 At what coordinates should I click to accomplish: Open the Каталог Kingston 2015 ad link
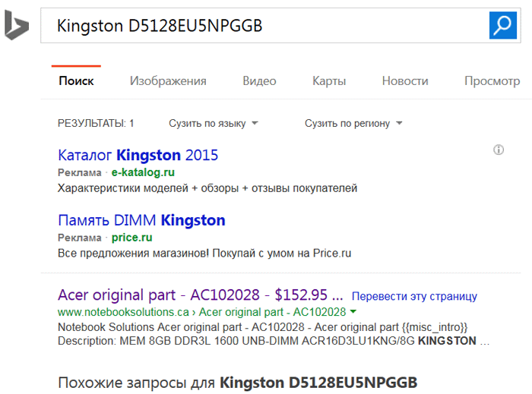click(138, 155)
